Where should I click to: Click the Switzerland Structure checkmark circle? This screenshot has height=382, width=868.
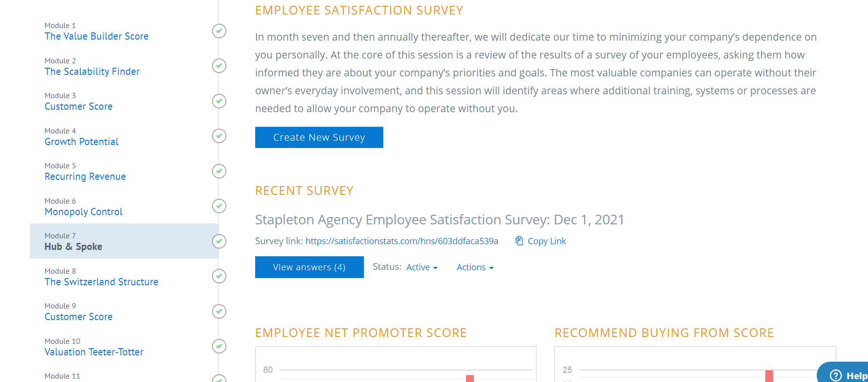click(219, 276)
